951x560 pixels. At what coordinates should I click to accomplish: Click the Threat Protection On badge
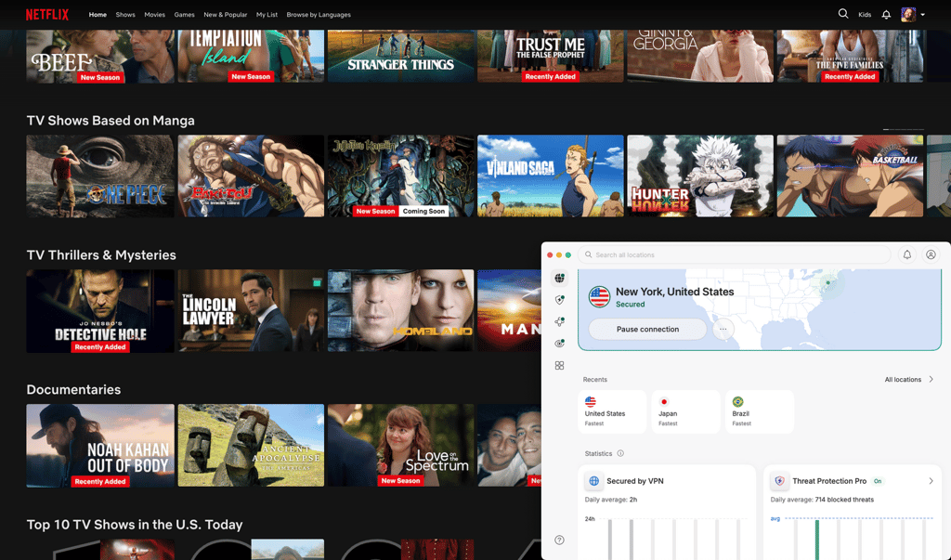878,481
